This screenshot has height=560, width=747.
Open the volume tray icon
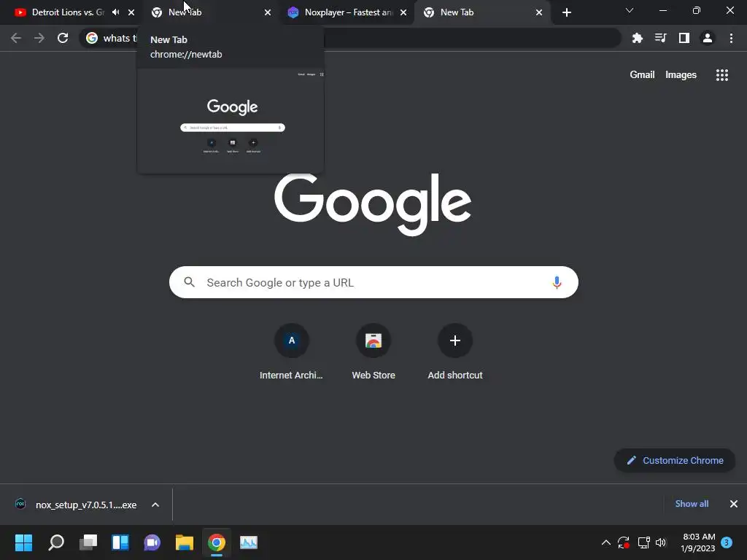click(661, 542)
